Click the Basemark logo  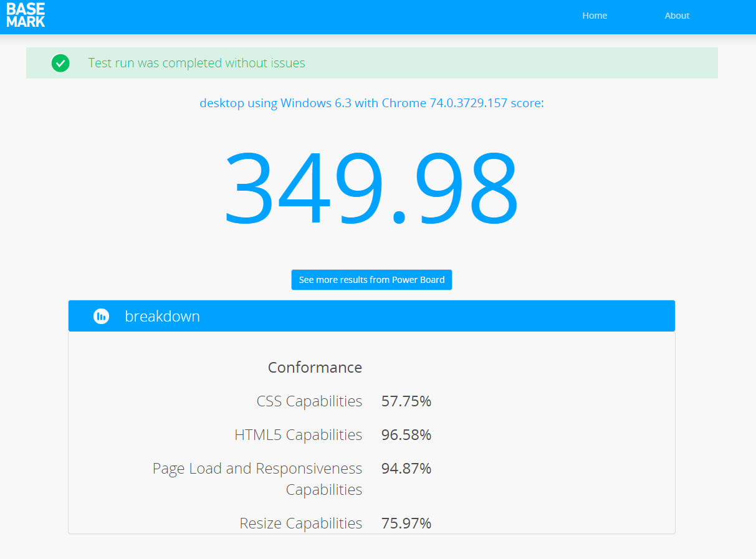pos(26,16)
